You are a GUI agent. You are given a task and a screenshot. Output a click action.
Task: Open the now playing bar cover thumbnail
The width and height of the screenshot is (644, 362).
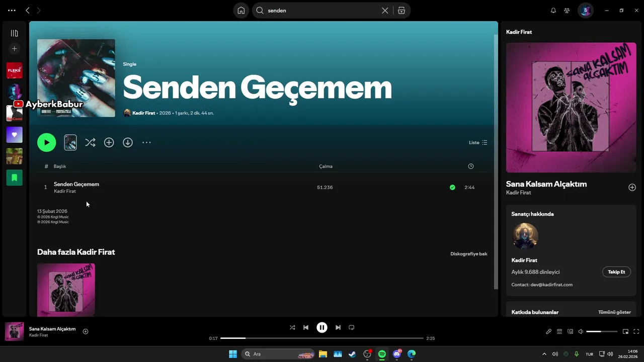pyautogui.click(x=14, y=331)
